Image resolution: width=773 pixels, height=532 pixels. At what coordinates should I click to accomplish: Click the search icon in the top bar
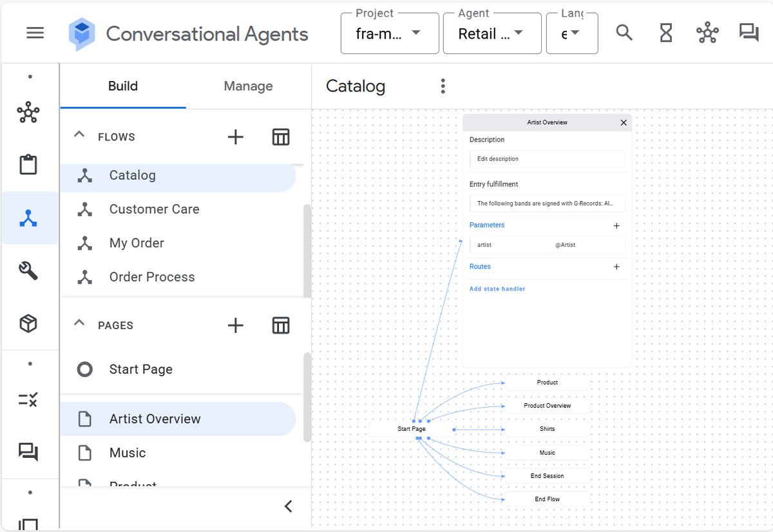624,32
